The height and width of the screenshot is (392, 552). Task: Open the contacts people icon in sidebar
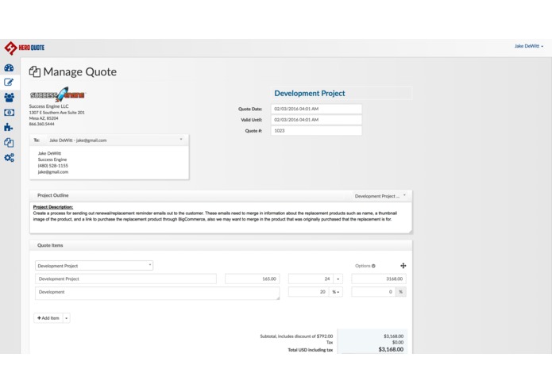(9, 98)
